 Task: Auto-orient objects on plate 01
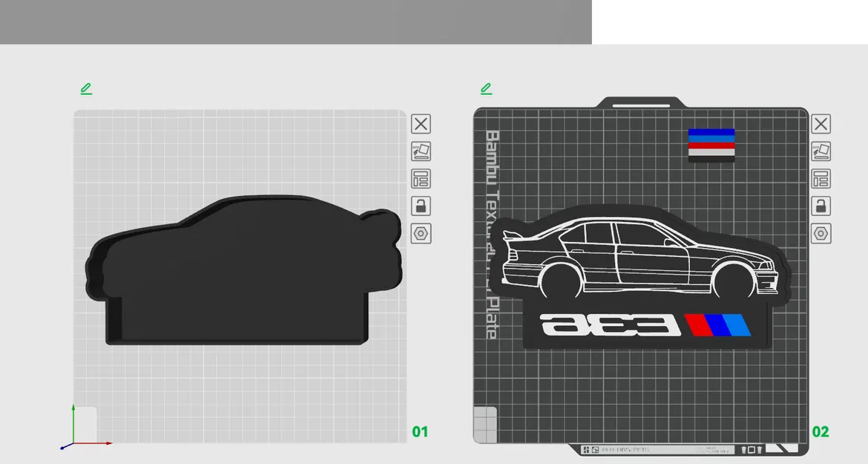pos(421,151)
